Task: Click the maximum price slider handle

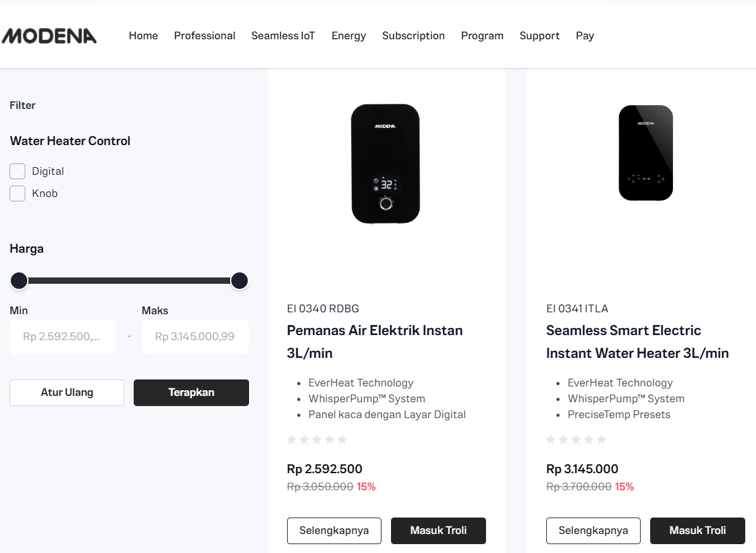Action: (239, 281)
